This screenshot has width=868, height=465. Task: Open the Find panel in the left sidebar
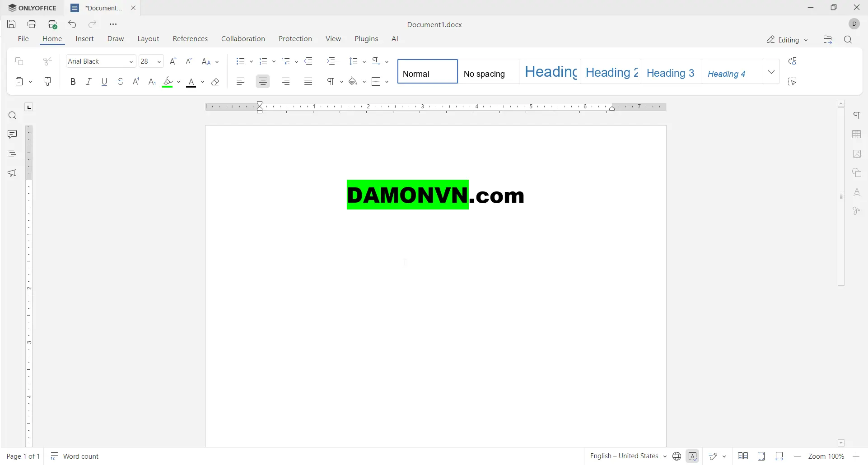point(13,116)
